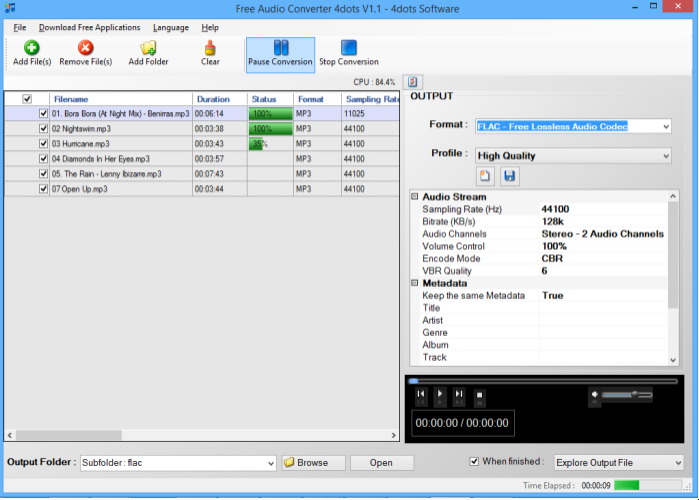The height and width of the screenshot is (500, 699).
Task: Click the Volume Control 100% value
Action: coord(554,246)
